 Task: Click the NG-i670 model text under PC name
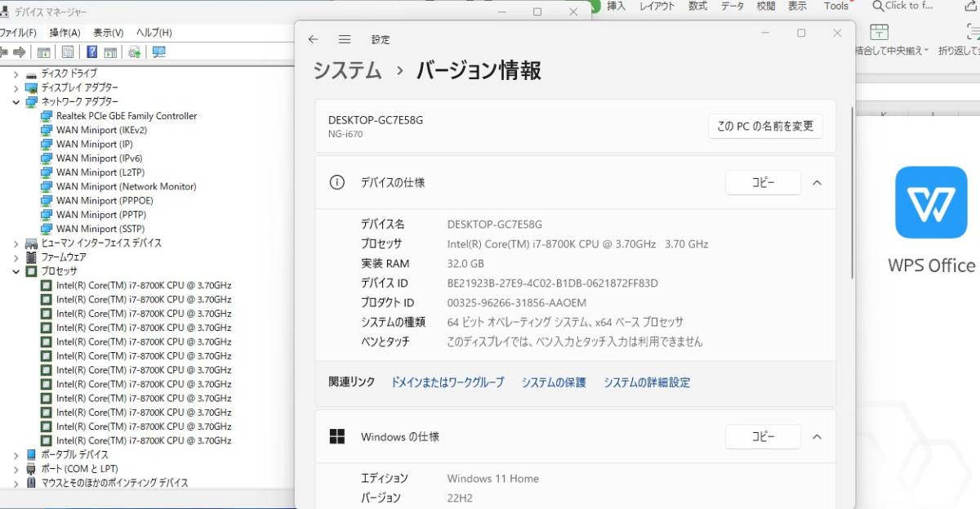[x=345, y=134]
